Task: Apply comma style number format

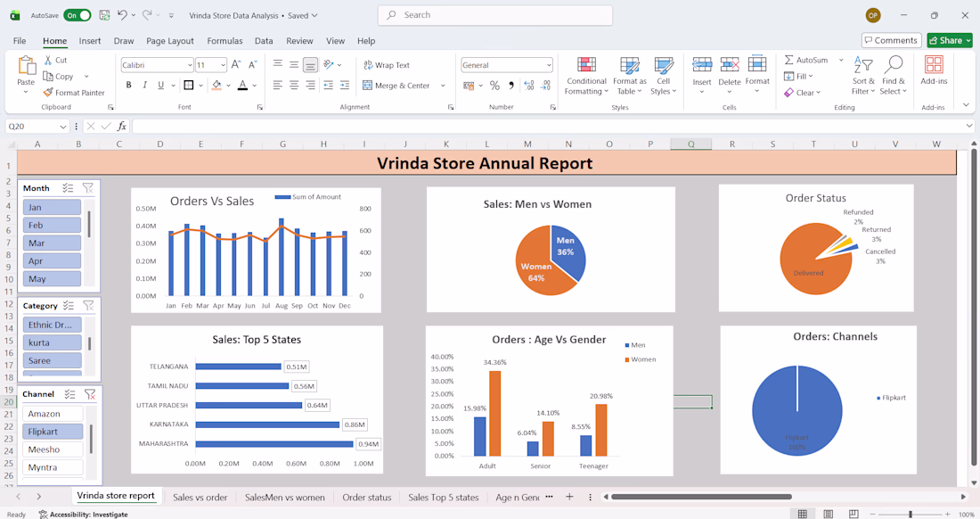Action: [x=511, y=85]
